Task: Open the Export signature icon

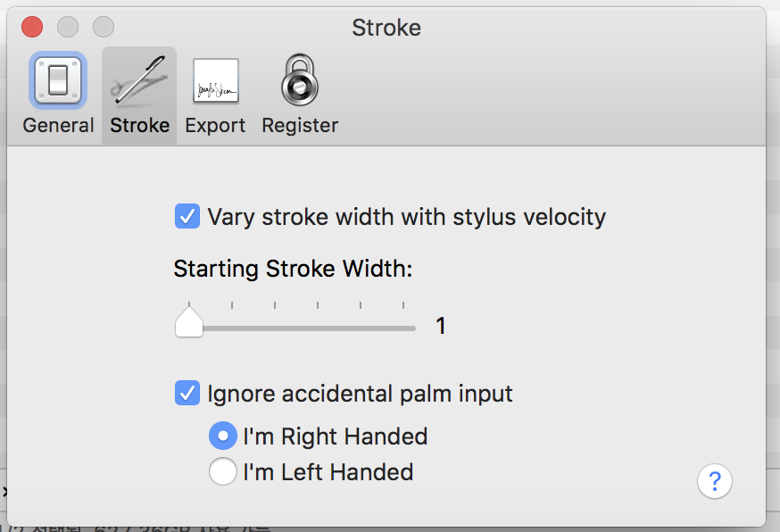Action: tap(215, 80)
